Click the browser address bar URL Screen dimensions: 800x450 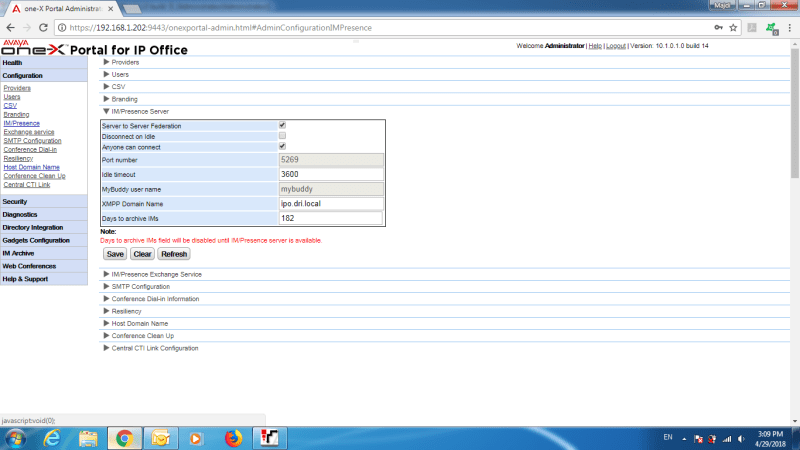[221, 28]
